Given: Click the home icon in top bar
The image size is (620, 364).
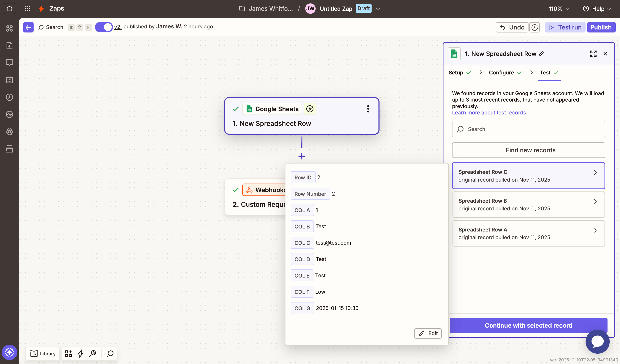Looking at the screenshot, I should [x=9, y=9].
